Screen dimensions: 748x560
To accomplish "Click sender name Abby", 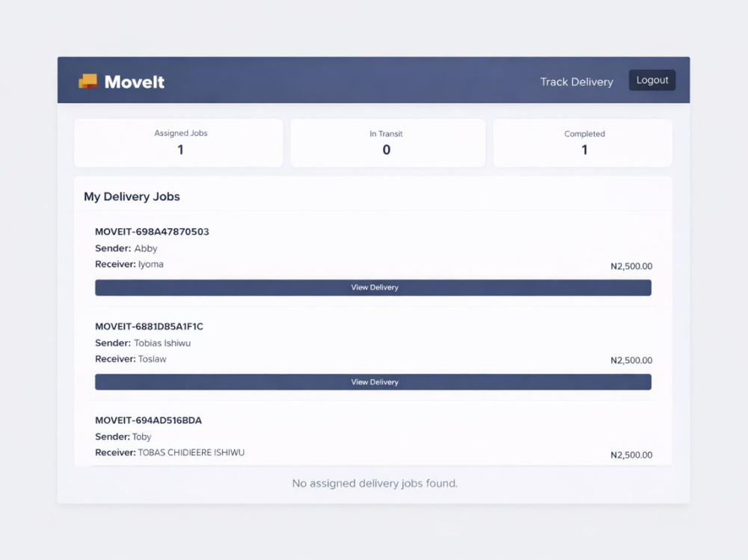I will [146, 248].
